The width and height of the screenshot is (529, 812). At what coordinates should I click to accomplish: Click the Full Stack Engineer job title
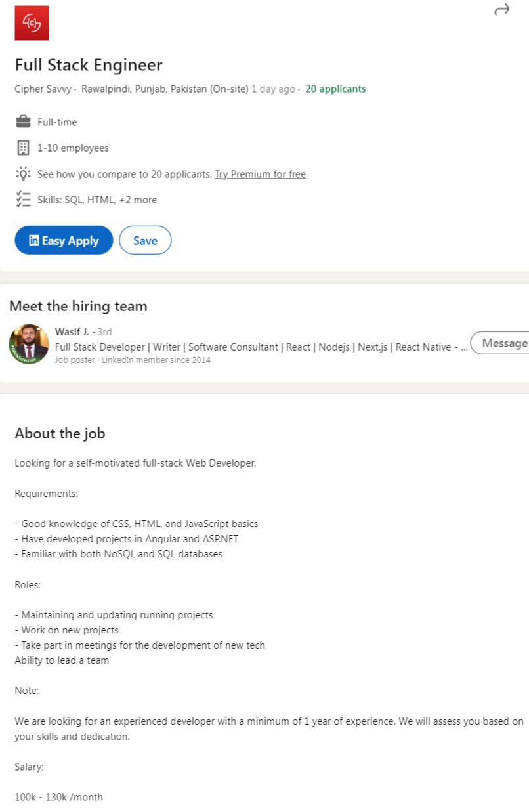89,65
